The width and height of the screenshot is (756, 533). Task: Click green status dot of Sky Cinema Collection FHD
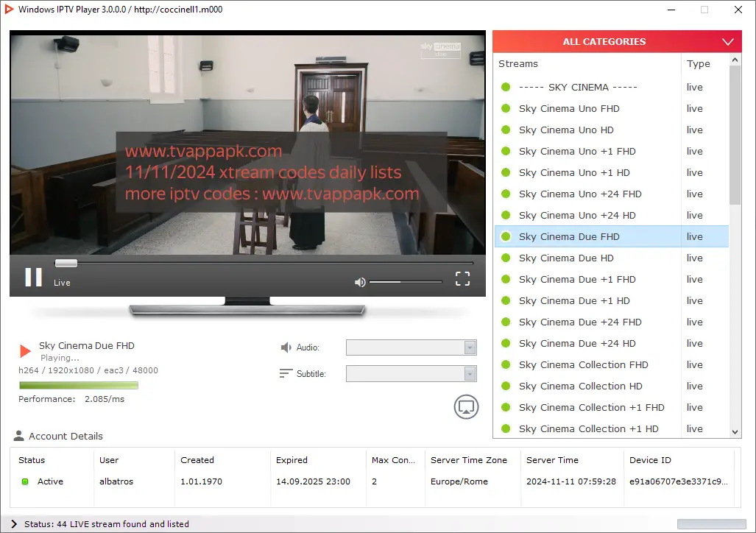506,364
